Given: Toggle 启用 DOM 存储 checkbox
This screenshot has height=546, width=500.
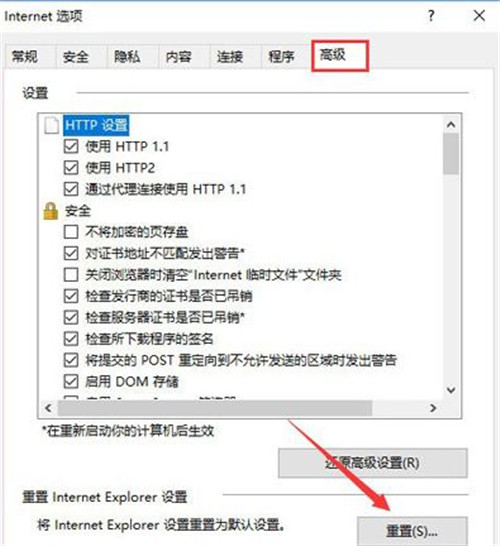Looking at the screenshot, I should [71, 382].
